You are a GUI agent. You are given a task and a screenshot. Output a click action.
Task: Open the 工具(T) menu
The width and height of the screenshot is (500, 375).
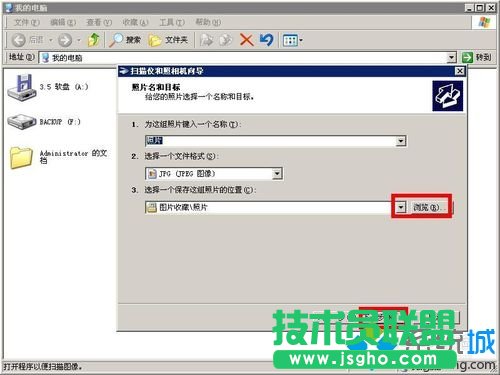point(172,22)
